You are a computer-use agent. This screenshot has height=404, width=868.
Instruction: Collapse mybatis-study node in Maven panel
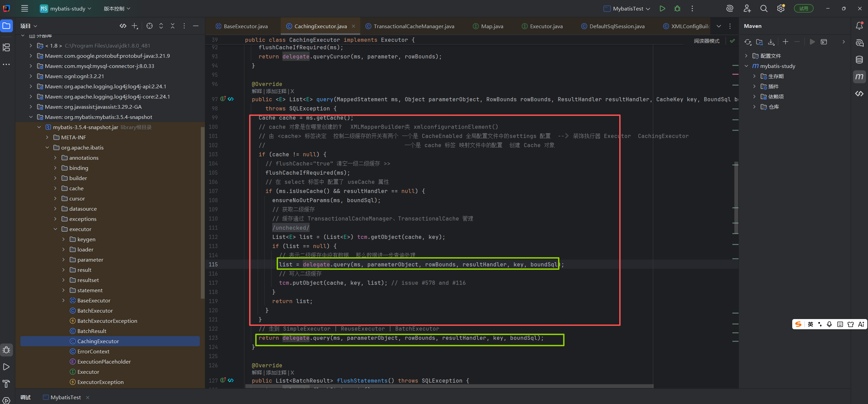pos(746,66)
